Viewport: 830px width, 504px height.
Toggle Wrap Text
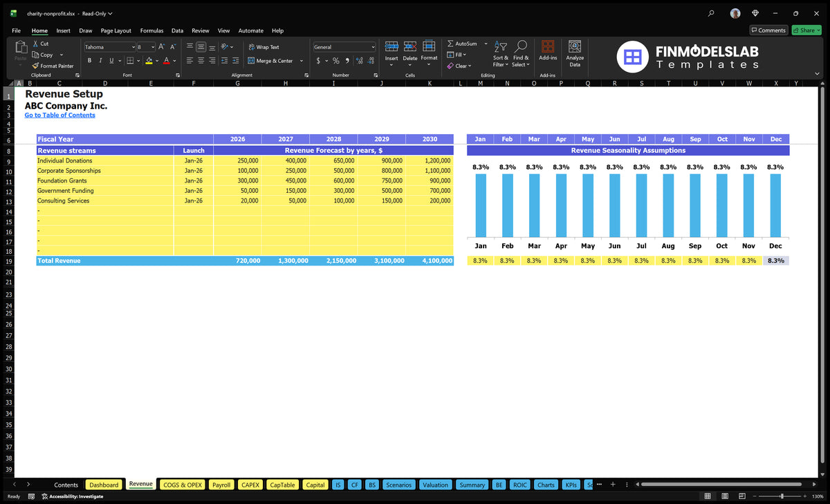tap(264, 47)
